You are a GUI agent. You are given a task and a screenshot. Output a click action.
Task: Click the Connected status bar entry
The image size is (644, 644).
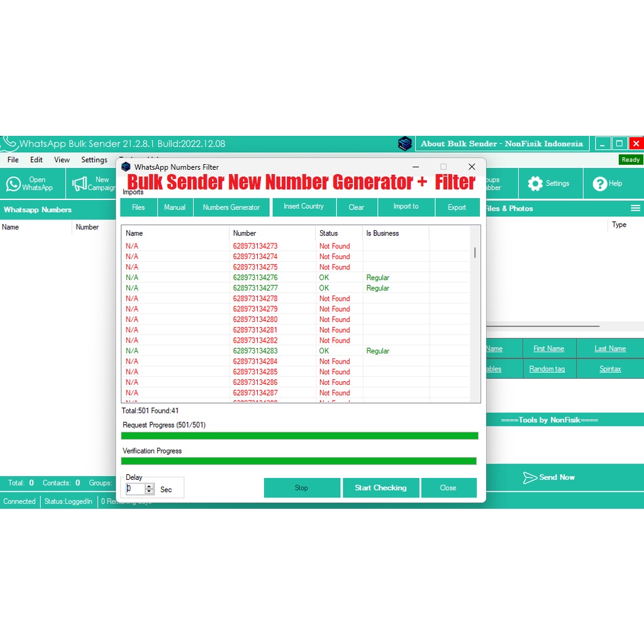(x=19, y=501)
